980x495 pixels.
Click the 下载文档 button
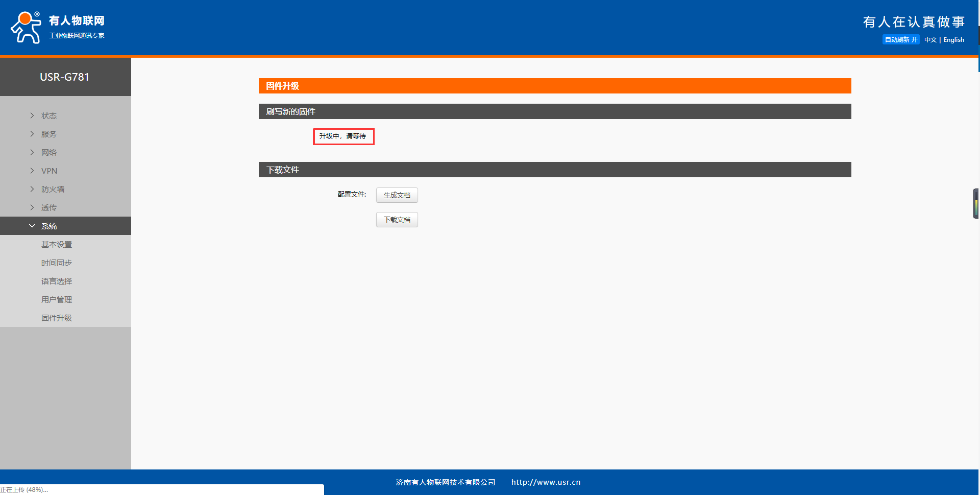pyautogui.click(x=397, y=220)
